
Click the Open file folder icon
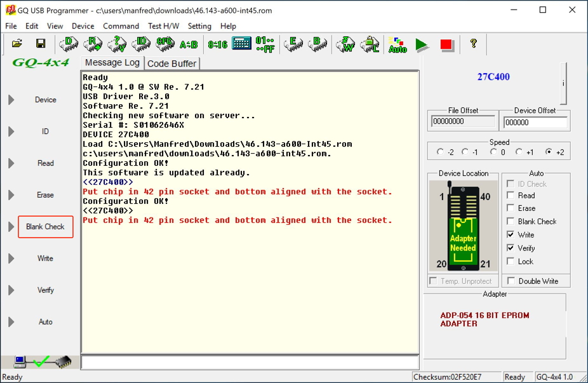(17, 44)
